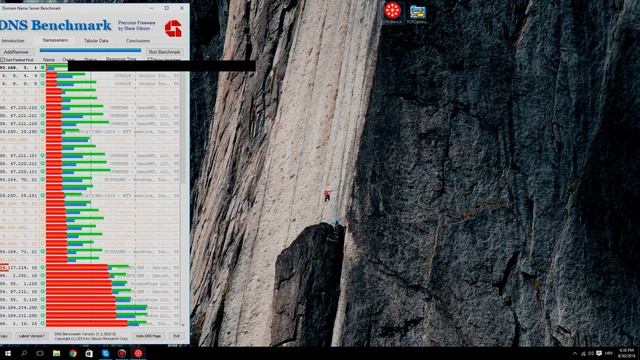Select the Name column option
The image size is (640, 360).
(x=49, y=60)
